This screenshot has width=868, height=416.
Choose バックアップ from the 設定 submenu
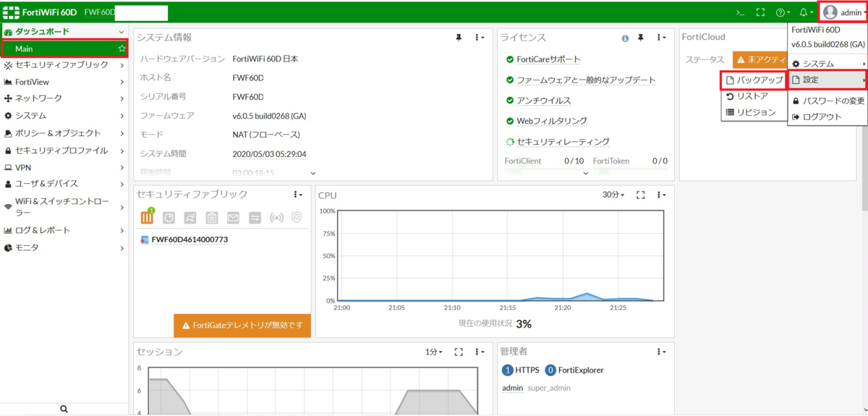(753, 80)
